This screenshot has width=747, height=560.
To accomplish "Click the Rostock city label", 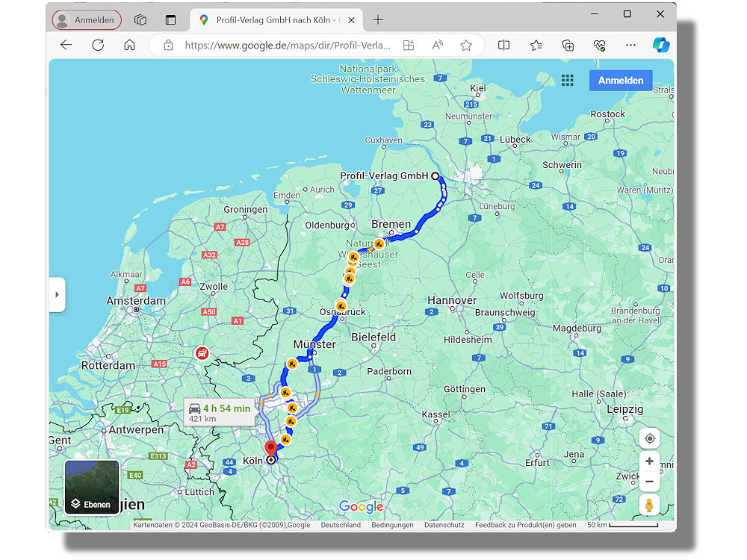I will pos(607,114).
